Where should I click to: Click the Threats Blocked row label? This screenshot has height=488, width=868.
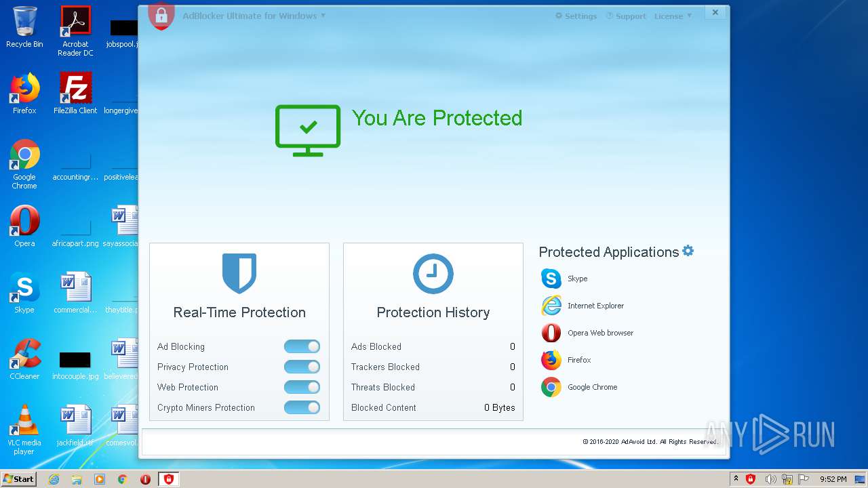383,387
